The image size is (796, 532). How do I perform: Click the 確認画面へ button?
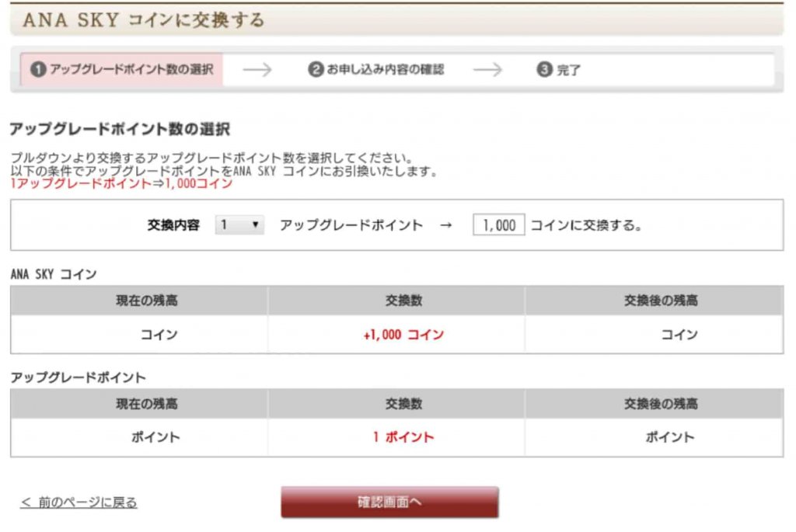click(x=390, y=502)
